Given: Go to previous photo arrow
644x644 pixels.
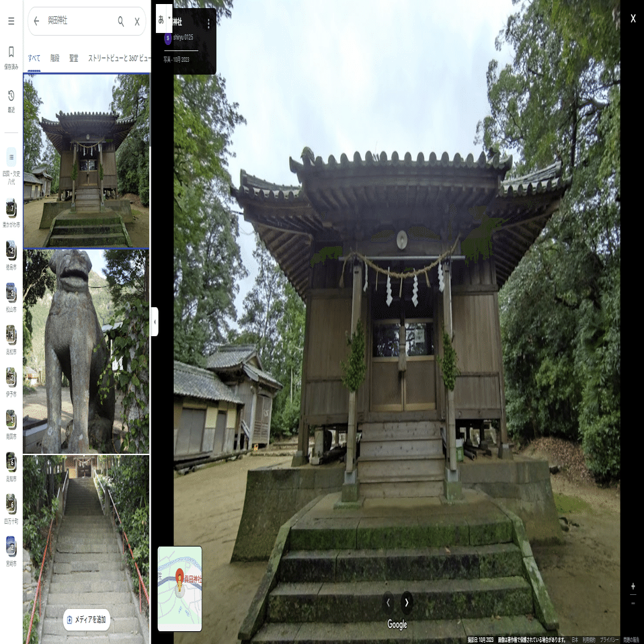Looking at the screenshot, I should 388,602.
